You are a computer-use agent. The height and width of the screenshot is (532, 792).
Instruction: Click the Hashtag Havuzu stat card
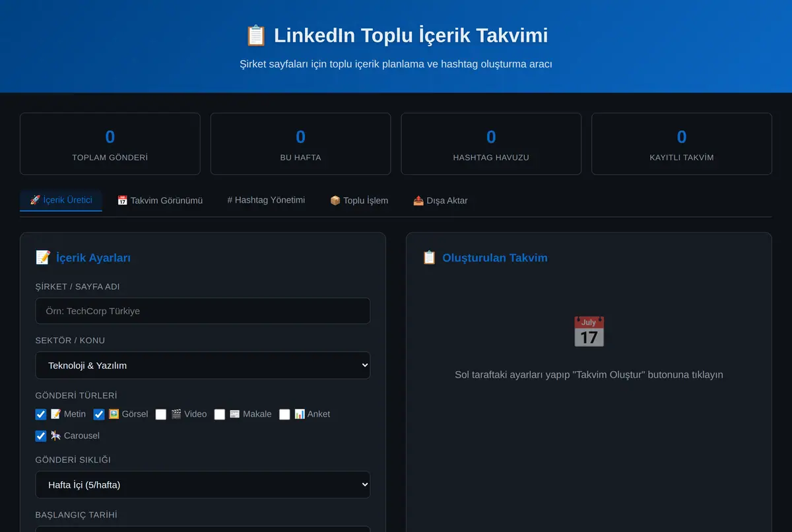pyautogui.click(x=491, y=144)
